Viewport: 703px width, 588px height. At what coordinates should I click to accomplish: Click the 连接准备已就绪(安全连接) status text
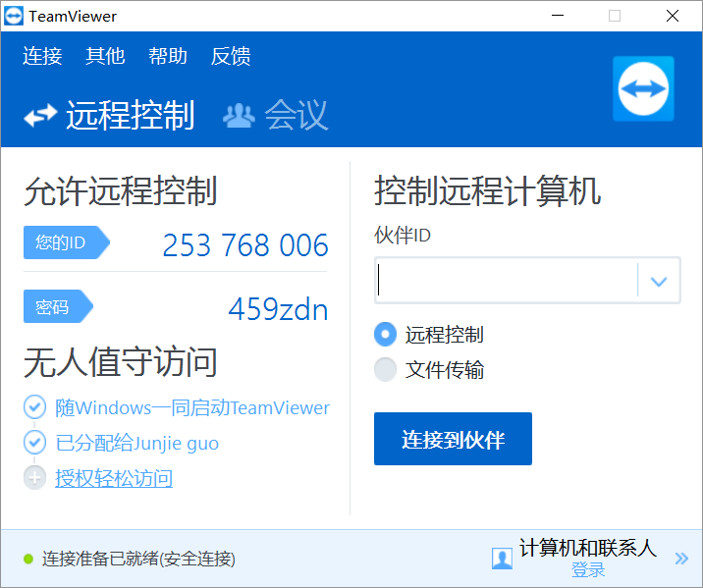138,559
